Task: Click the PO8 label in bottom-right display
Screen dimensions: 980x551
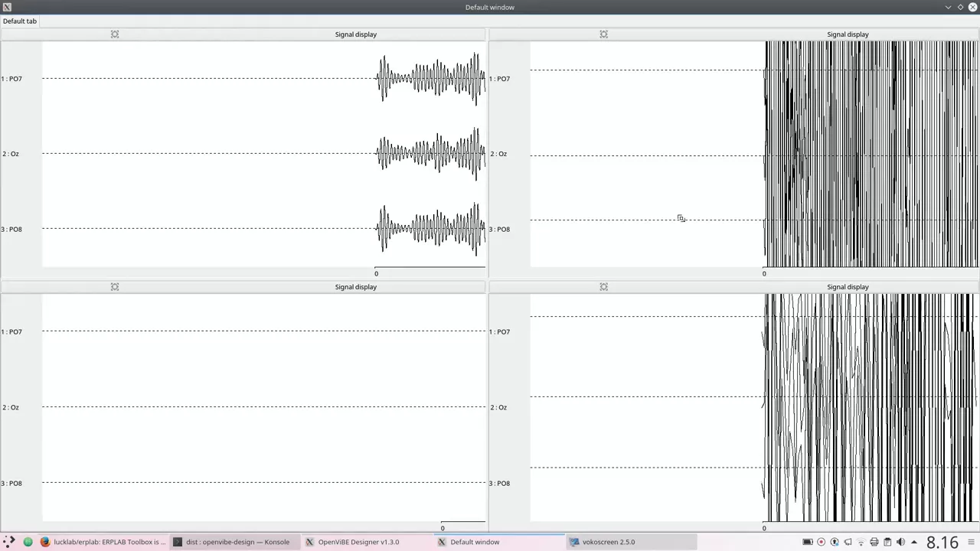Action: click(500, 484)
